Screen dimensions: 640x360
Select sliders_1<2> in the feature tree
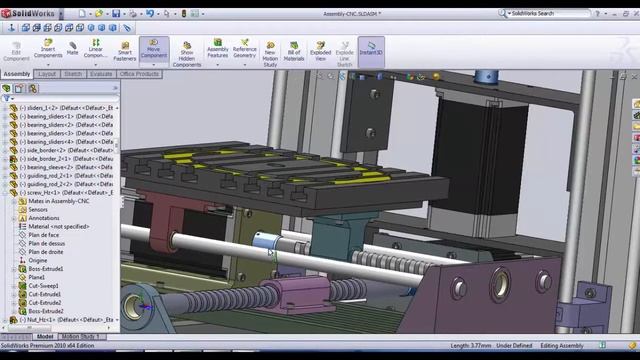67,108
